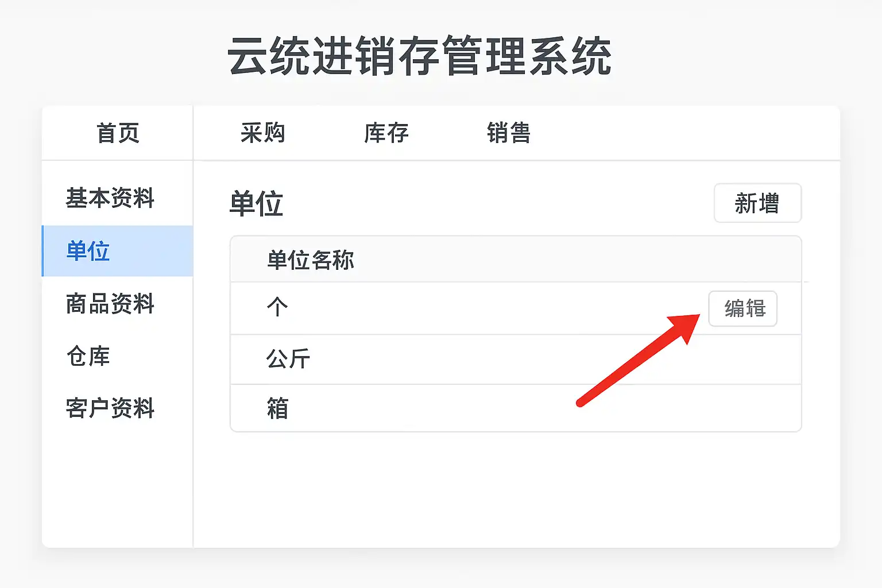Select the 公斤 row in the table

[288, 359]
